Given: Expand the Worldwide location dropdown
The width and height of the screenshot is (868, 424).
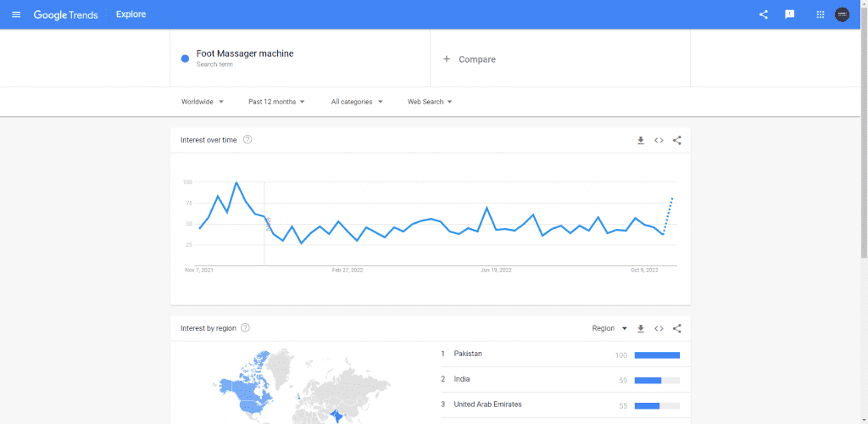Looking at the screenshot, I should [203, 102].
